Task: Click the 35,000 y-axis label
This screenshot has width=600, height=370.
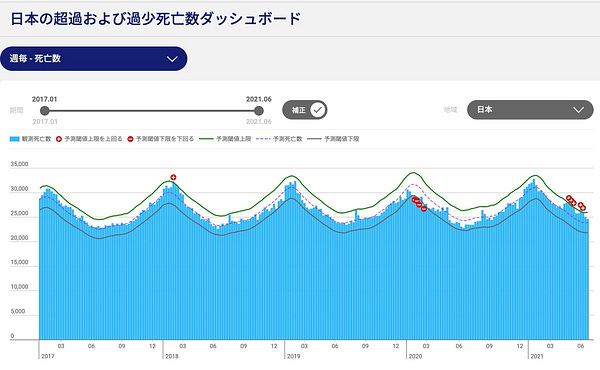Action: click(x=19, y=164)
